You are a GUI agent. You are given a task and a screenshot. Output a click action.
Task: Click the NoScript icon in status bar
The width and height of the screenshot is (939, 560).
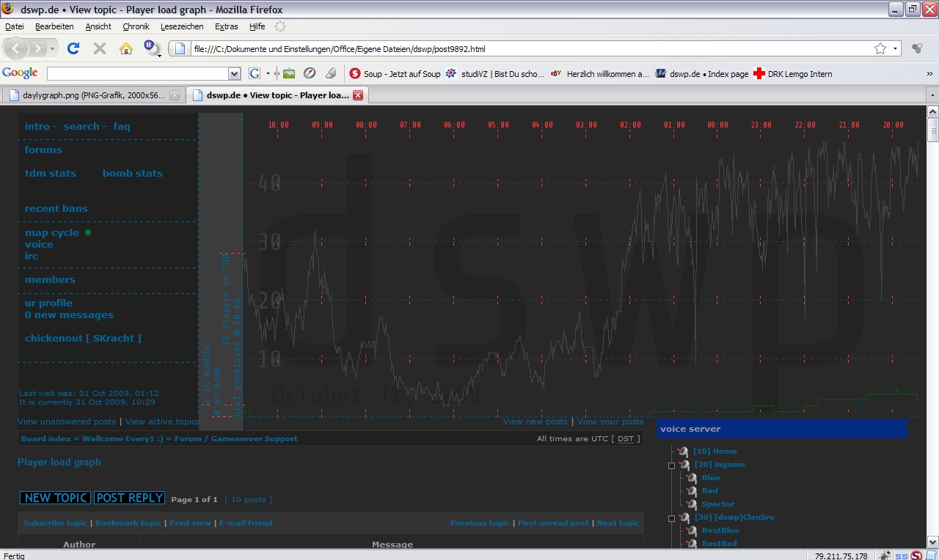pos(916,556)
